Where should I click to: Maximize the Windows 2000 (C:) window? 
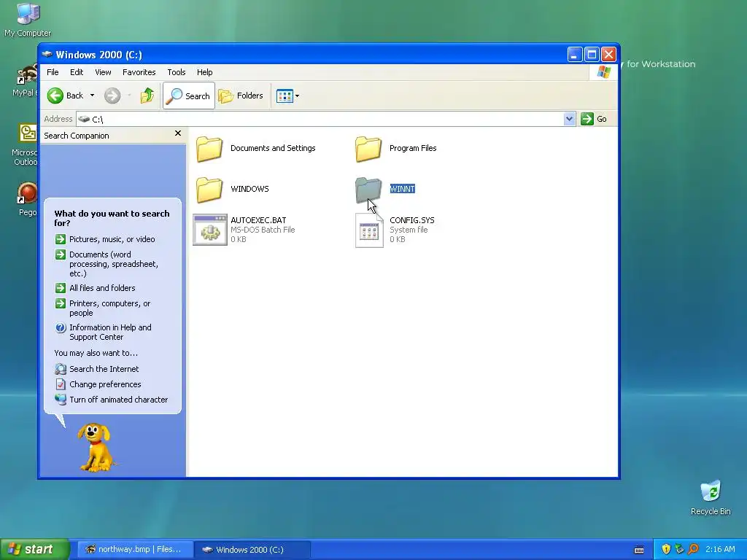592,55
